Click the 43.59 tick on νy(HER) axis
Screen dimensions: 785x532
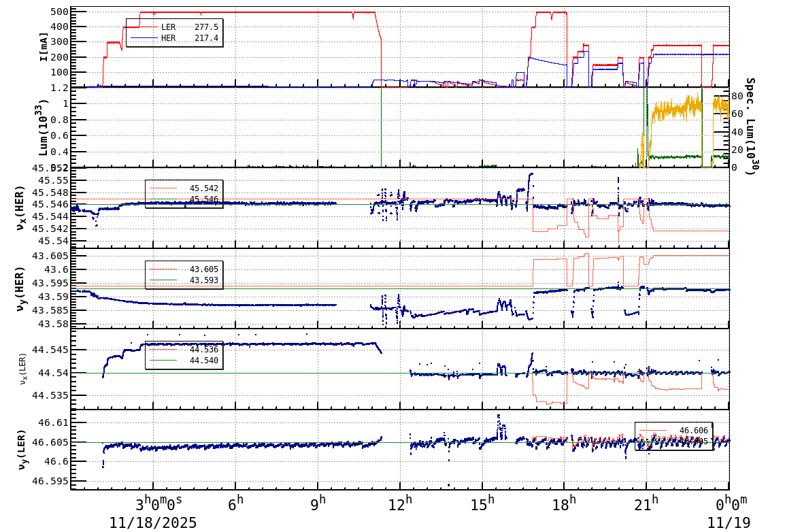pos(54,297)
